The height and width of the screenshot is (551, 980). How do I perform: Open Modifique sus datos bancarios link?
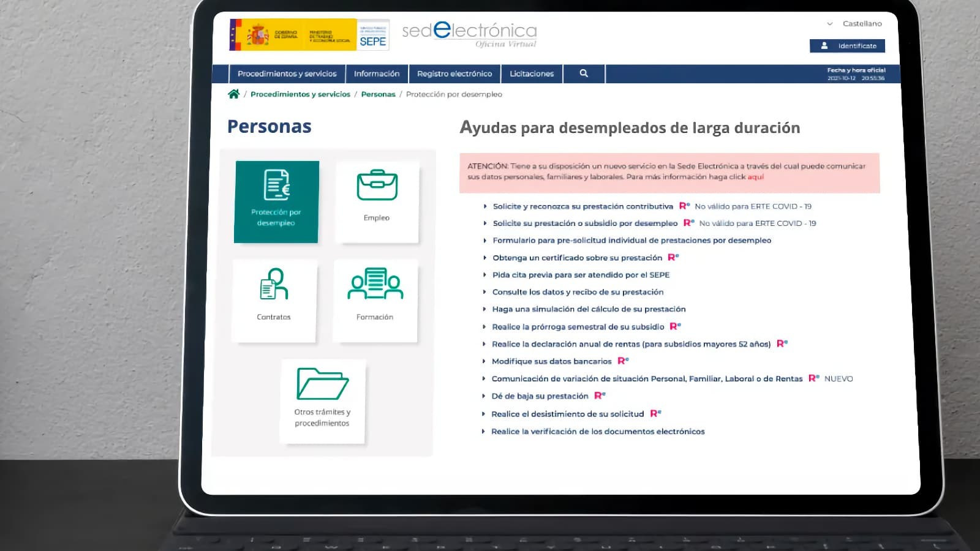(x=552, y=361)
